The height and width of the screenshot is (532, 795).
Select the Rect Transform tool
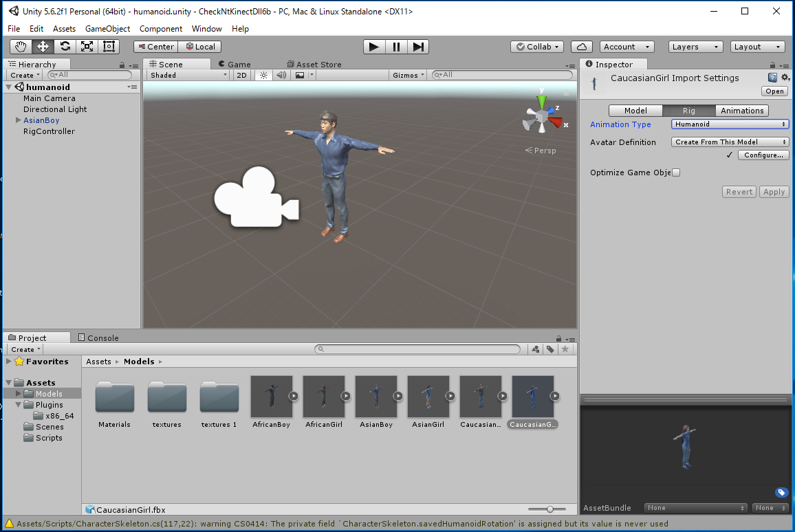(109, 47)
